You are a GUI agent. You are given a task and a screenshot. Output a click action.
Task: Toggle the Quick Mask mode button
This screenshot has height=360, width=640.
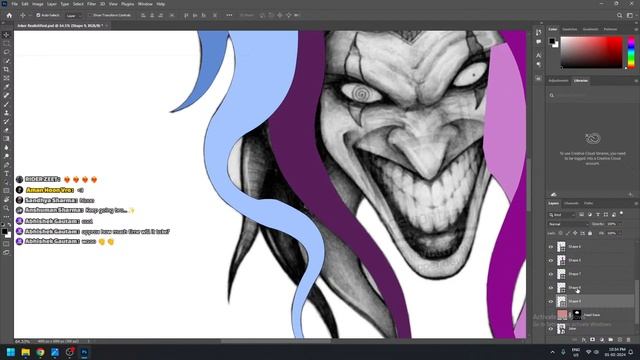coord(6,244)
